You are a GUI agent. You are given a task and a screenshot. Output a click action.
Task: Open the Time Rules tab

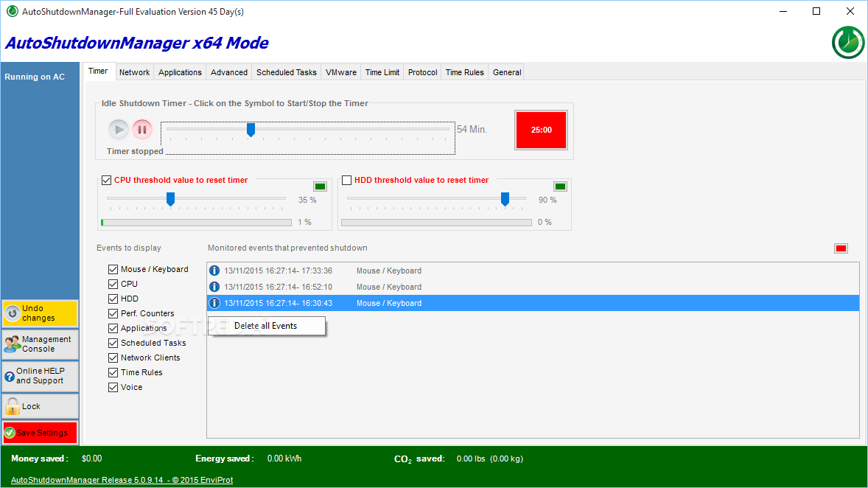click(x=464, y=72)
